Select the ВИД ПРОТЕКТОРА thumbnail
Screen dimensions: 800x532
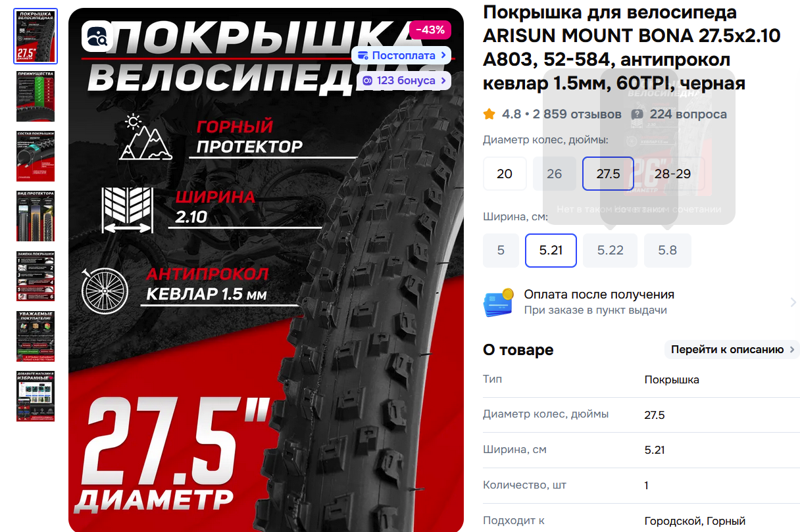[36, 216]
